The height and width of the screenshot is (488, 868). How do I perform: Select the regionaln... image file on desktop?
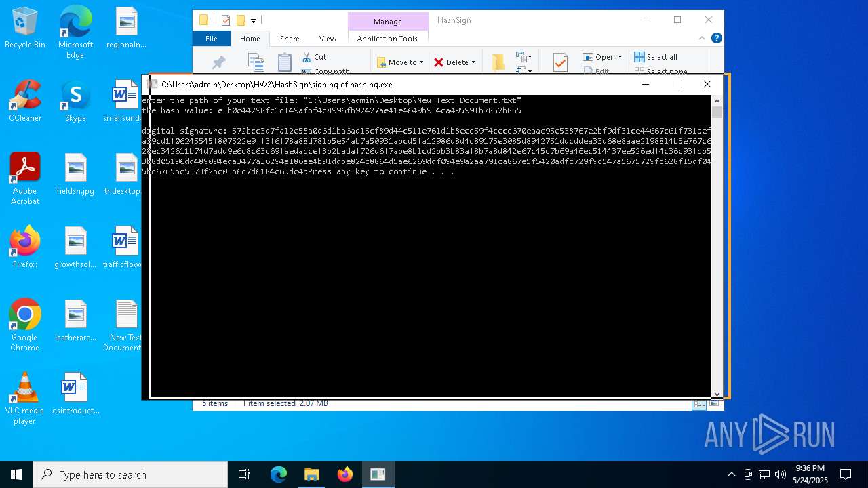[126, 28]
